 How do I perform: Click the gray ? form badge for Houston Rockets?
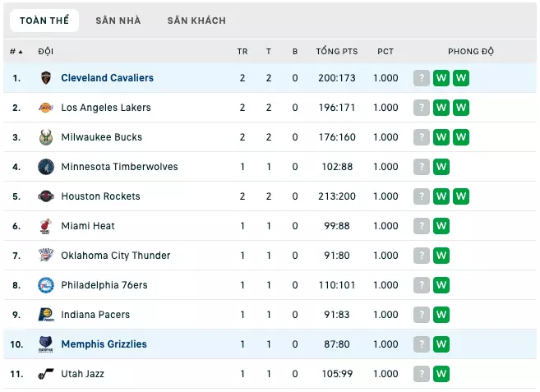click(x=421, y=196)
